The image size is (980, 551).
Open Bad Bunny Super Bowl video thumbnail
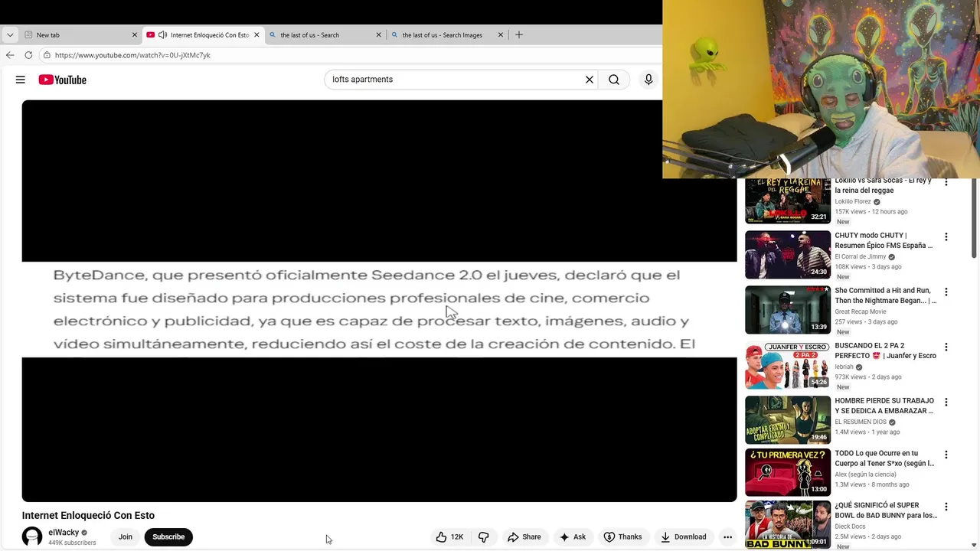788,525
